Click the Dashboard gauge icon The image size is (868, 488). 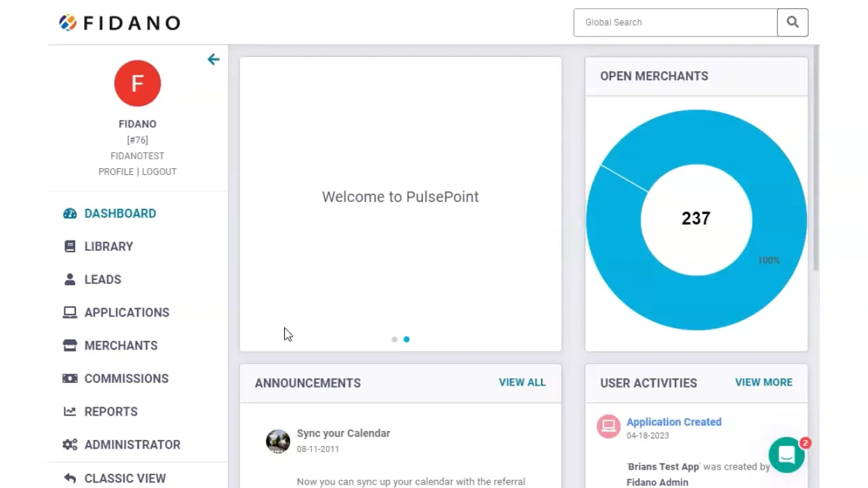[70, 213]
